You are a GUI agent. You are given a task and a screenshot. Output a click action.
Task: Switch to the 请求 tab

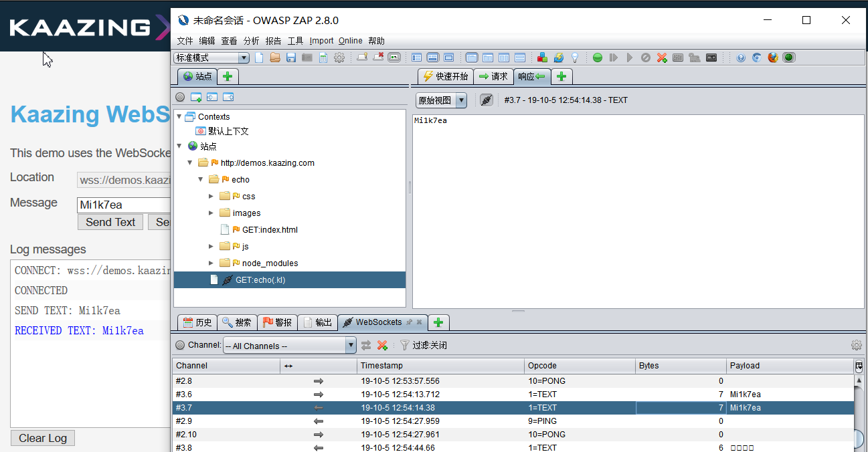pyautogui.click(x=493, y=76)
